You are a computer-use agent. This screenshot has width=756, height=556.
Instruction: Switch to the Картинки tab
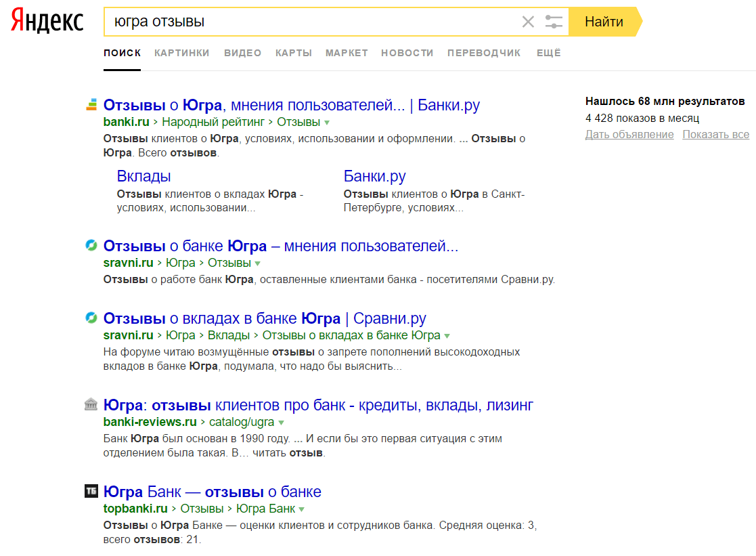182,53
